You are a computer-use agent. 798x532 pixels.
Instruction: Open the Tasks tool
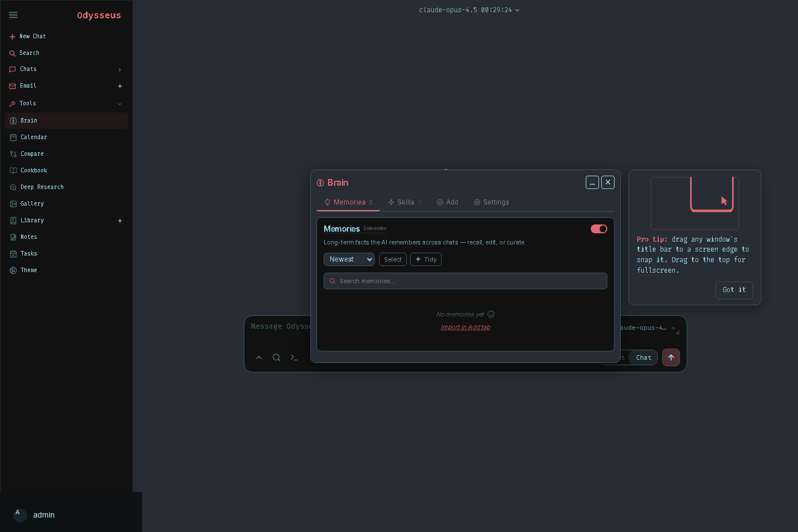[x=66, y=253]
